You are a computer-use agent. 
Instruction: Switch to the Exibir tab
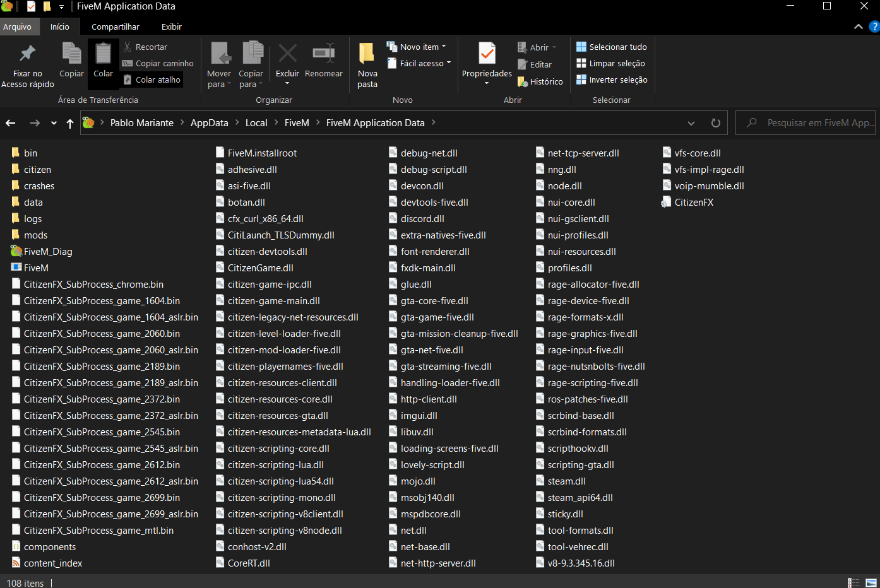[171, 26]
